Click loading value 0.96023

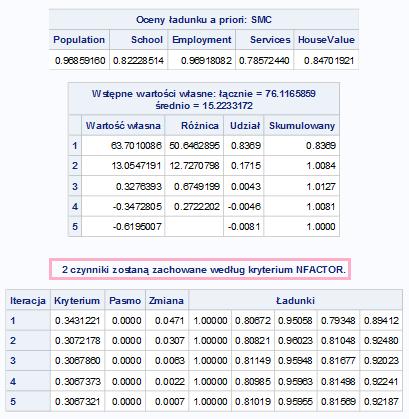point(296,341)
